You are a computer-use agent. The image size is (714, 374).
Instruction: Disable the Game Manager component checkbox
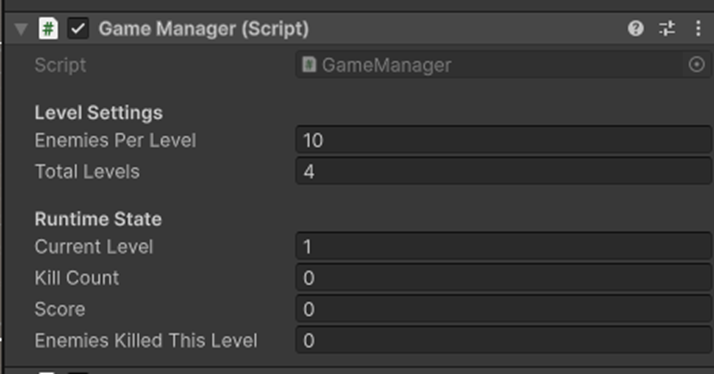pyautogui.click(x=78, y=29)
